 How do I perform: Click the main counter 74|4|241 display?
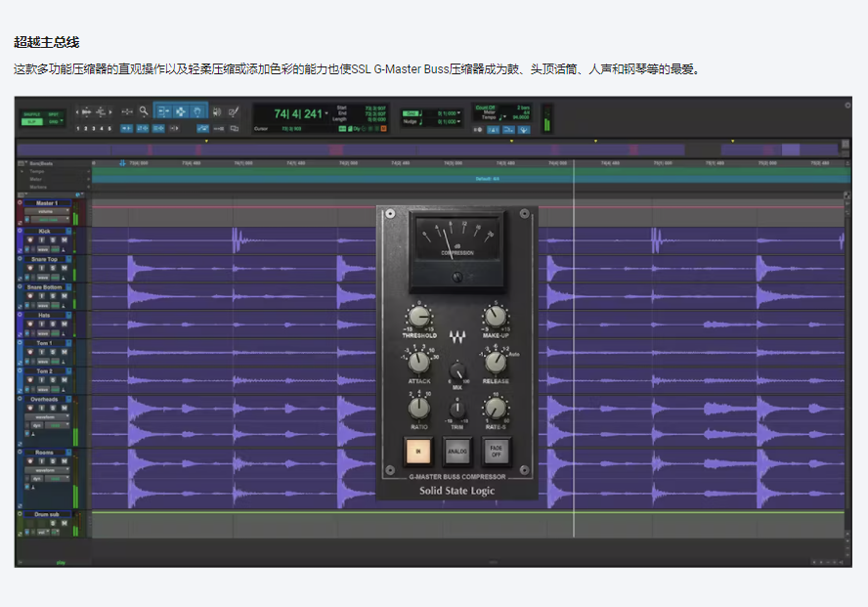[x=298, y=113]
